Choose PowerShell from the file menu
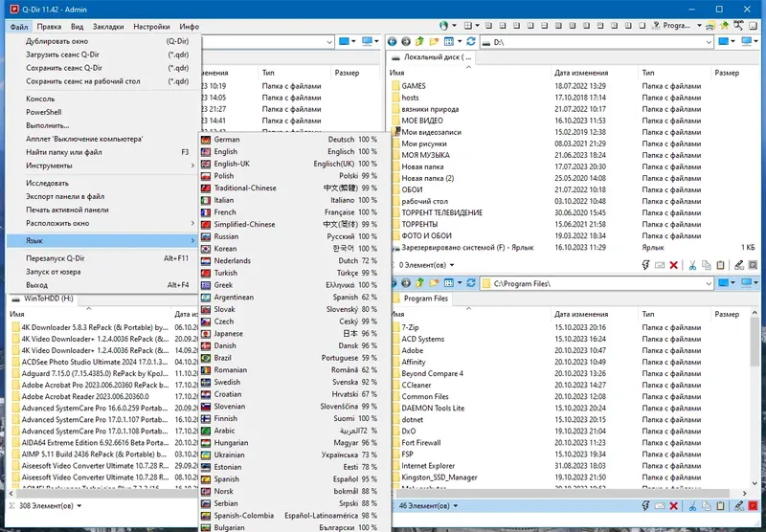Viewport: 766px width, 532px height. click(x=104, y=112)
